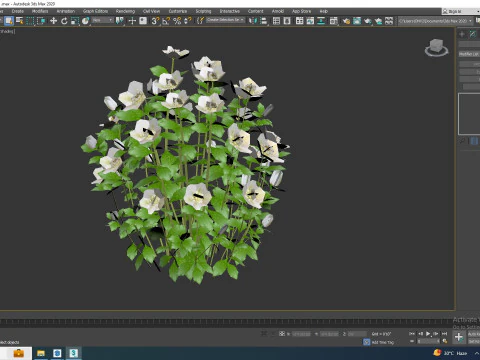Viewport: 480px width, 360px height.
Task: Activate Select and Rotate tool
Action: pos(64,21)
